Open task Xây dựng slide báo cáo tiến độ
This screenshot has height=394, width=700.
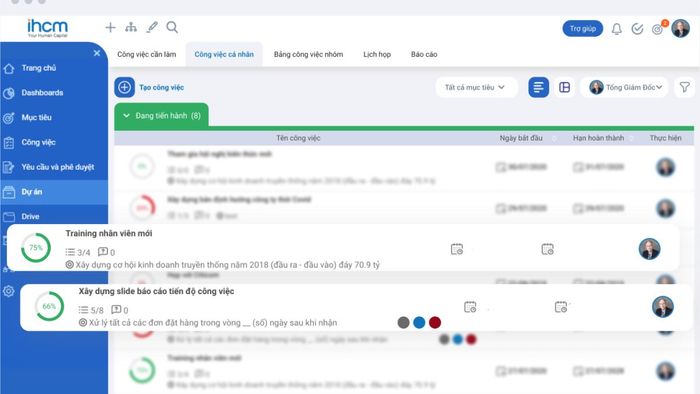[156, 291]
